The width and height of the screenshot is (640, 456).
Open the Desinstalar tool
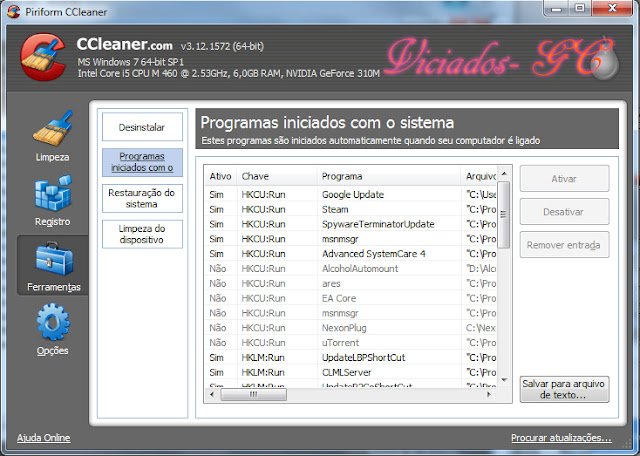142,127
